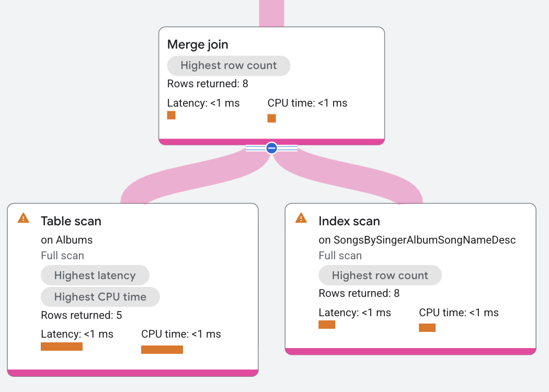The width and height of the screenshot is (549, 392).
Task: Open the Highest latency chip on Table scan
Action: [95, 275]
